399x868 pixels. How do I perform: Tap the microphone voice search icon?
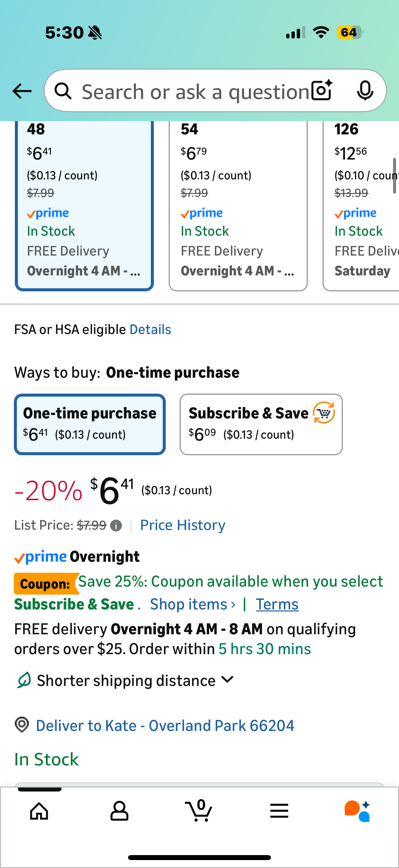point(365,90)
